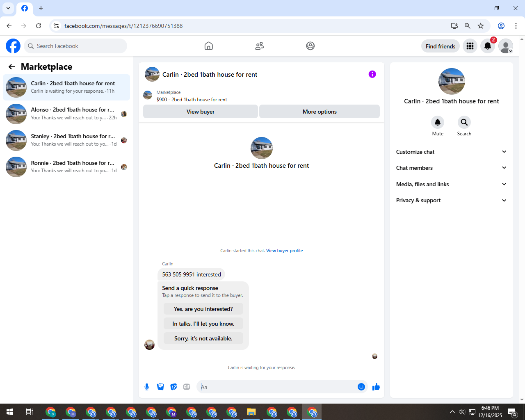Record a voice clip with microphone icon
The image size is (525, 420).
147,387
